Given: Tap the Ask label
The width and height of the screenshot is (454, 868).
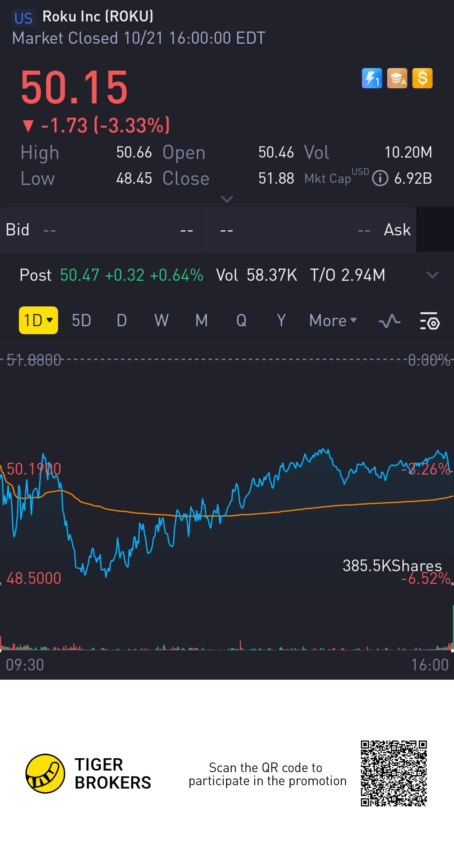Looking at the screenshot, I should tap(397, 230).
